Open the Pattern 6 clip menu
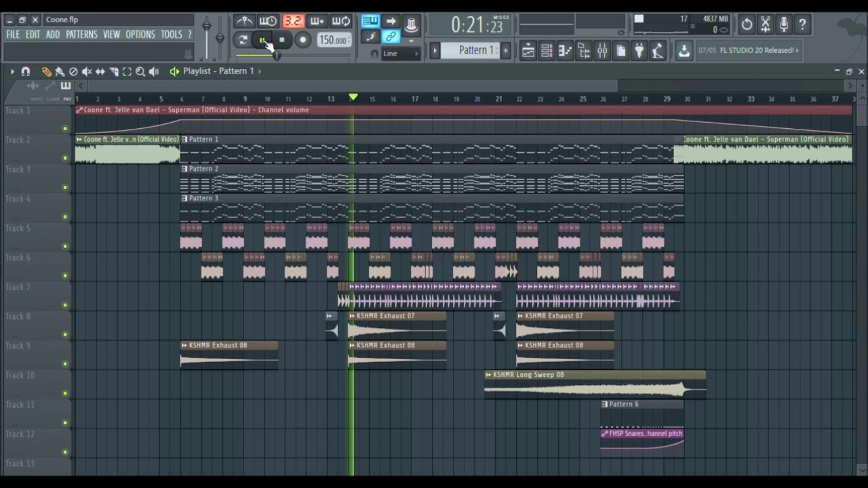The image size is (868, 488). coord(605,405)
